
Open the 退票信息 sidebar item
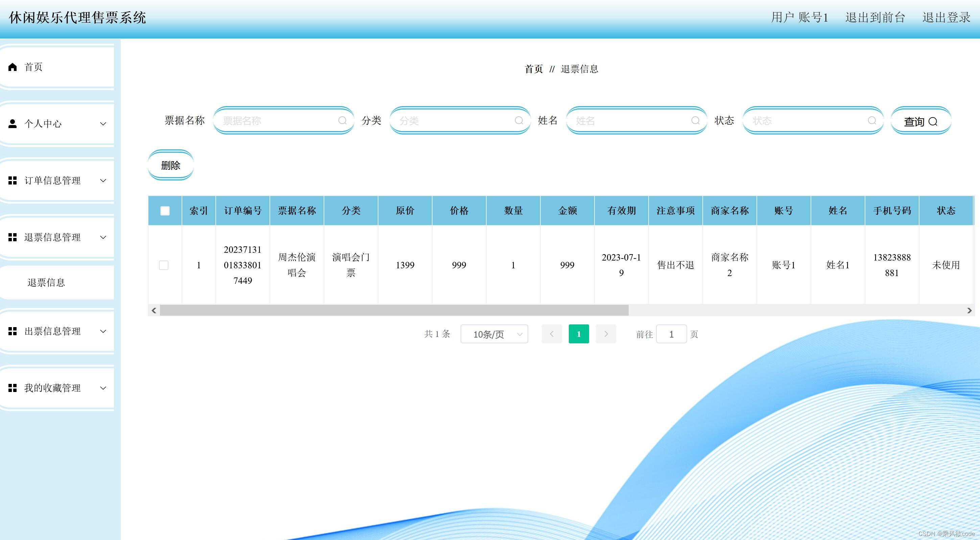[x=46, y=283]
